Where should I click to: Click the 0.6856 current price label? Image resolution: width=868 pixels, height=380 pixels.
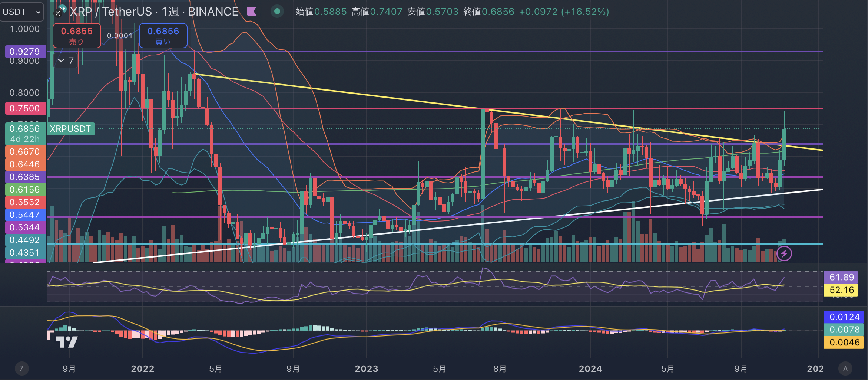pyautogui.click(x=25, y=129)
